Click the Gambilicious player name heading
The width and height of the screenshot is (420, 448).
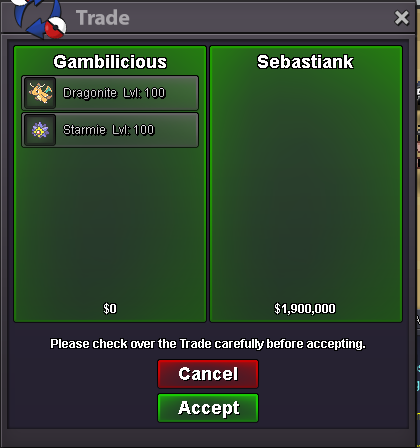click(110, 62)
